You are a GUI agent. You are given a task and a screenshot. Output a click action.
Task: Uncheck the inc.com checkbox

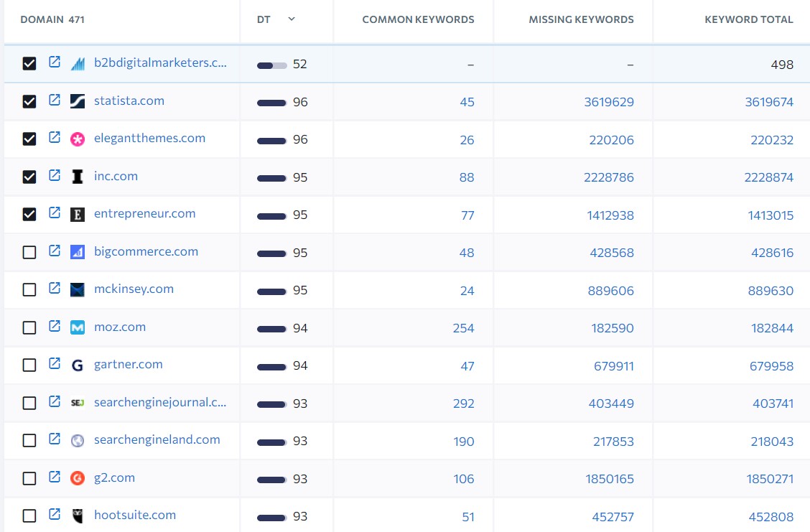click(x=29, y=177)
